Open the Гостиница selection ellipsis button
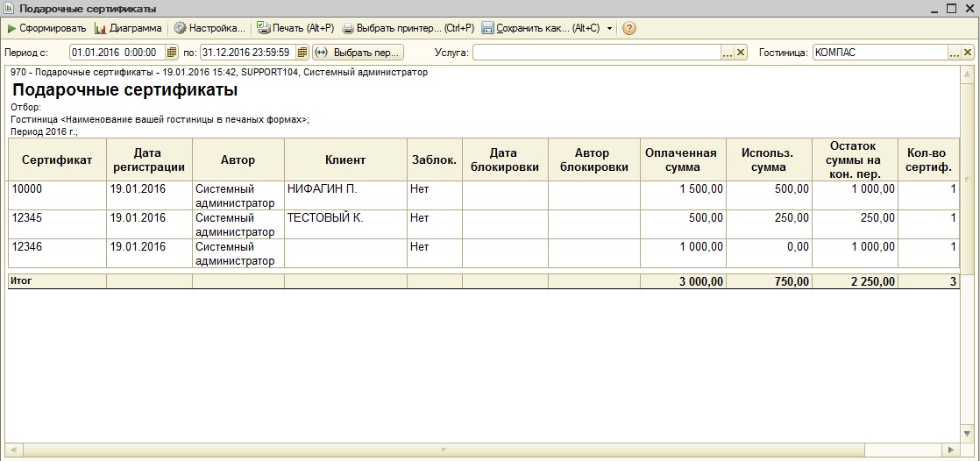The height and width of the screenshot is (461, 980). pyautogui.click(x=955, y=53)
